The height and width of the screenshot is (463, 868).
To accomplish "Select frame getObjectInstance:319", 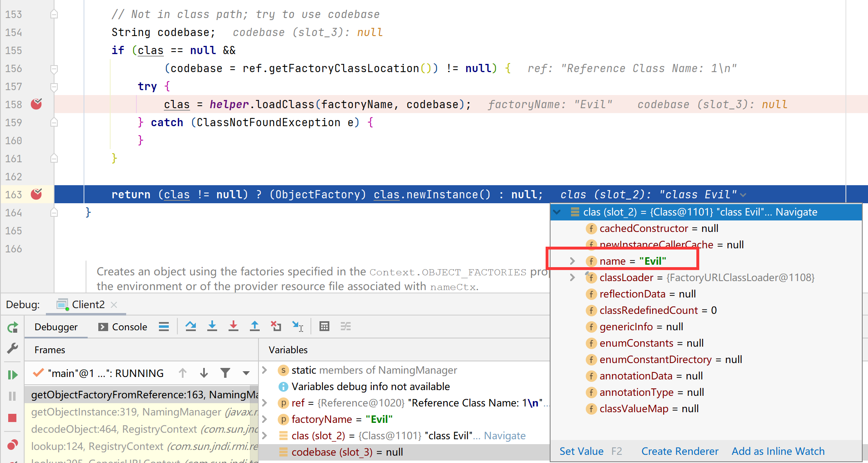I will point(142,412).
